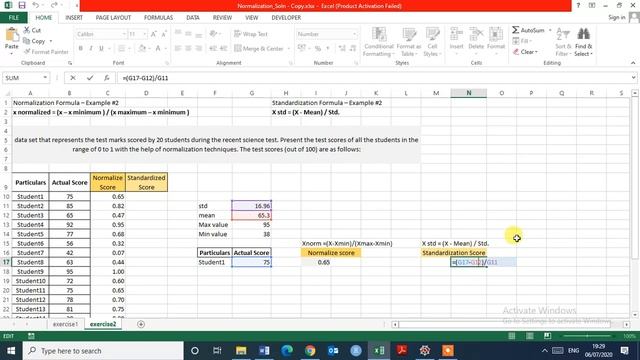This screenshot has width=640, height=360.
Task: Click the horizontal scrollbar right arrow
Action: click(x=627, y=324)
